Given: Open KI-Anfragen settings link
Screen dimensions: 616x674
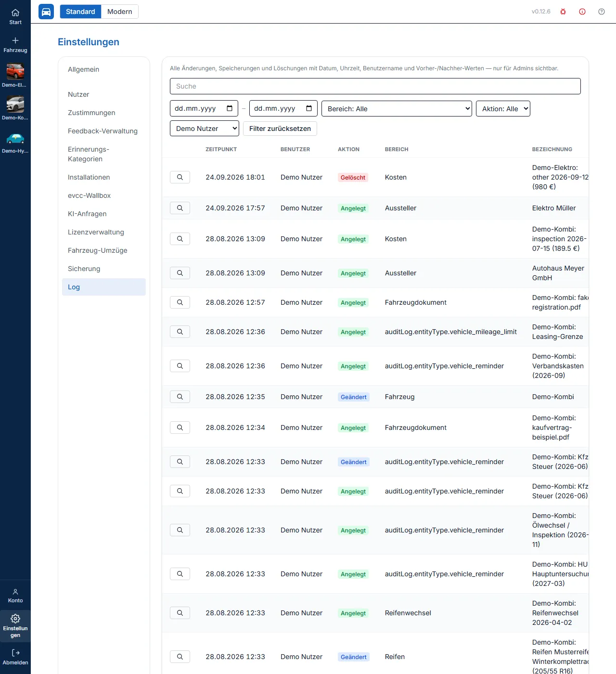Looking at the screenshot, I should [104, 214].
